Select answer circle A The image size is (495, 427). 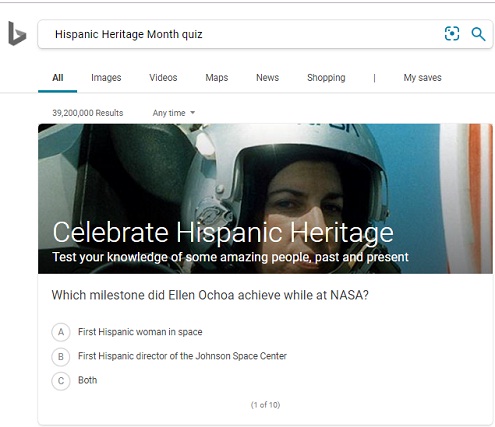pyautogui.click(x=61, y=332)
